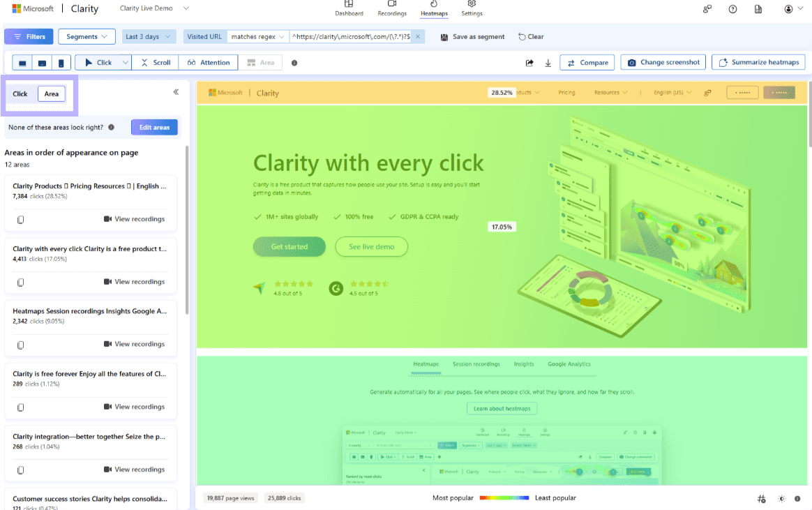Click the Summarize heatmaps button

pos(758,62)
